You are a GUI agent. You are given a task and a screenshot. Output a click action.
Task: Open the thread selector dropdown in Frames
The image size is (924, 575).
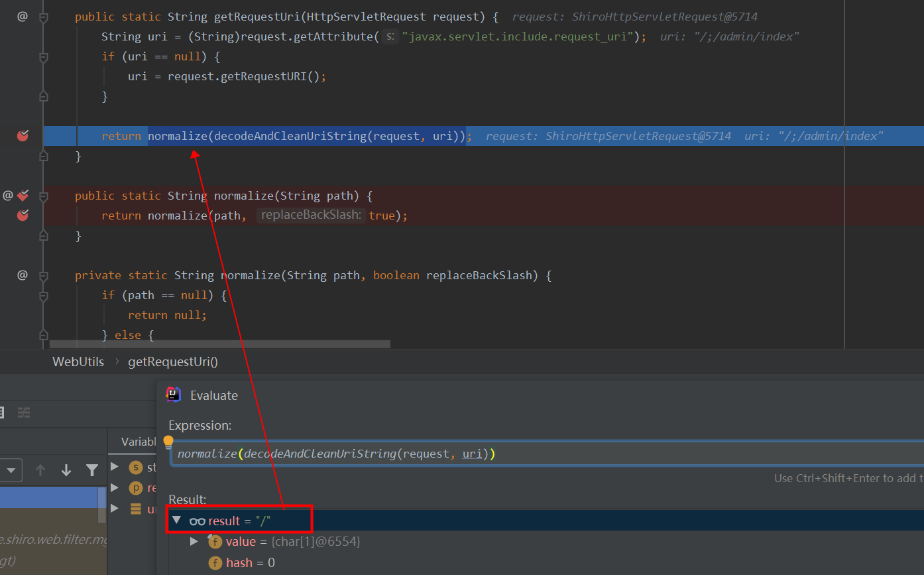[11, 470]
